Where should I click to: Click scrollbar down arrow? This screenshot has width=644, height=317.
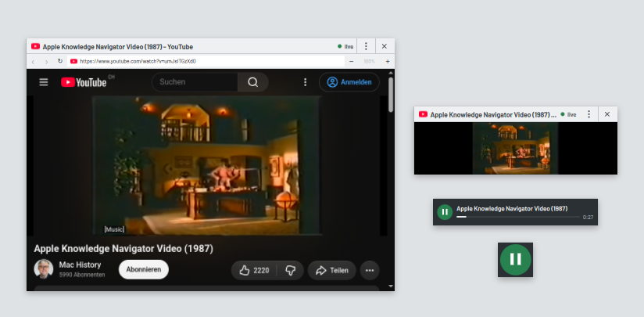[391, 286]
